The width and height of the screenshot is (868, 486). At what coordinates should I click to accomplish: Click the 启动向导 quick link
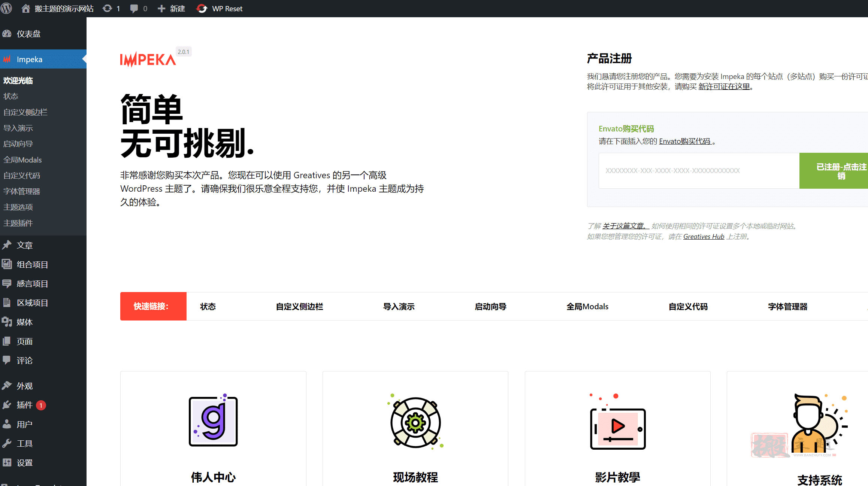pyautogui.click(x=490, y=306)
